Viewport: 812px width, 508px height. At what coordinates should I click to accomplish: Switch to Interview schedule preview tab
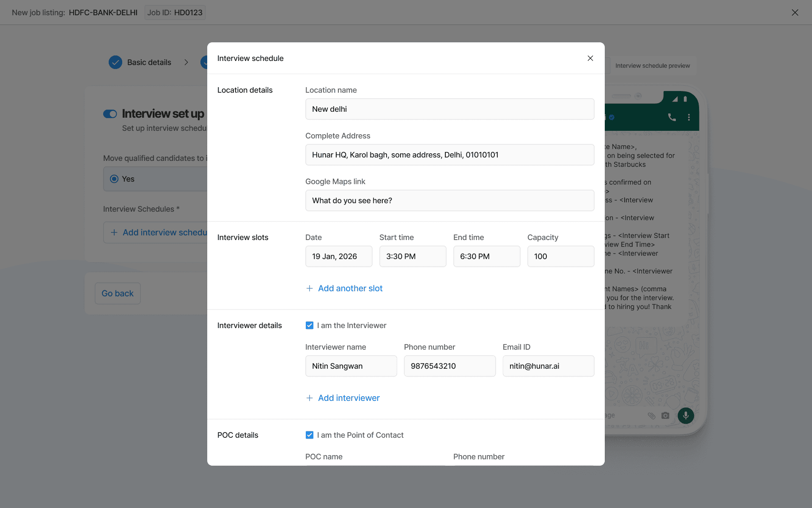pos(652,66)
